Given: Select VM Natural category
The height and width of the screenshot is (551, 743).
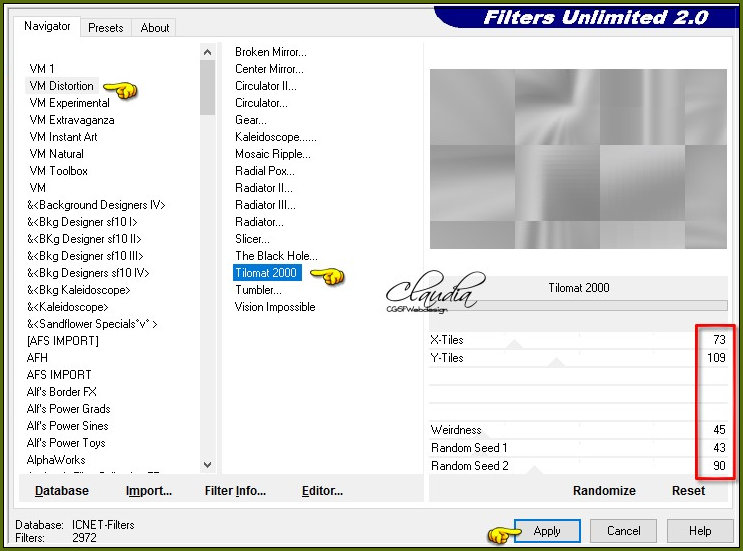Looking at the screenshot, I should [56, 154].
